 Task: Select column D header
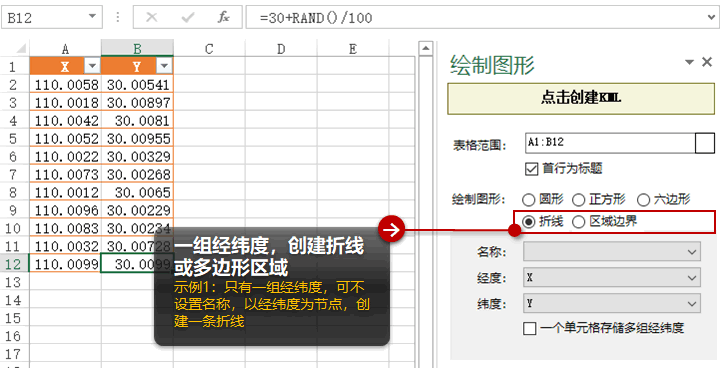point(281,49)
